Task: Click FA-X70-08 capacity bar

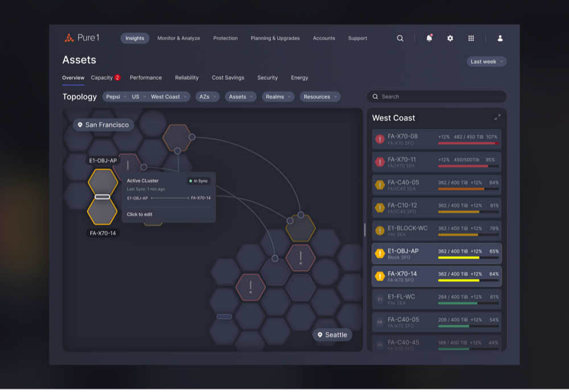Action: click(x=468, y=143)
